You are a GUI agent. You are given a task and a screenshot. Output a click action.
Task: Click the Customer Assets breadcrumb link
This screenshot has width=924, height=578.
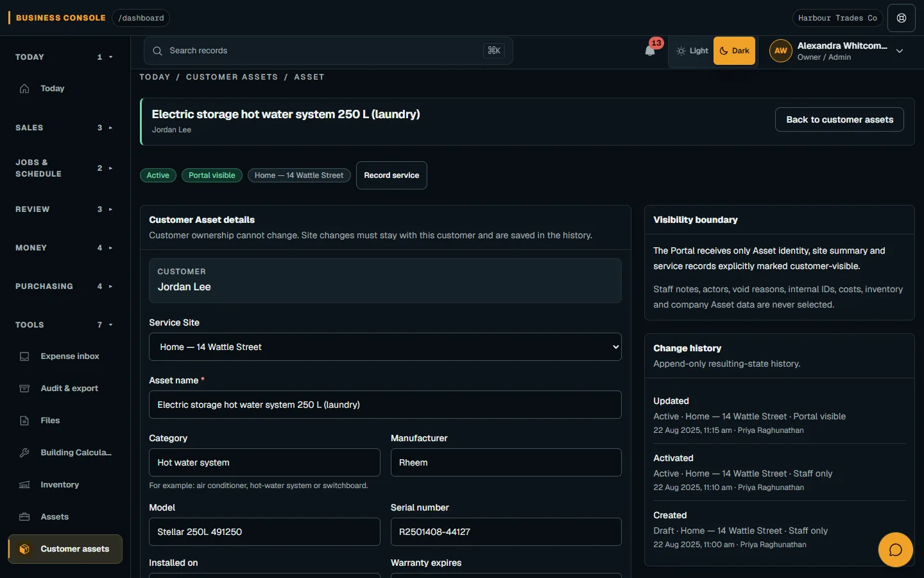point(232,77)
